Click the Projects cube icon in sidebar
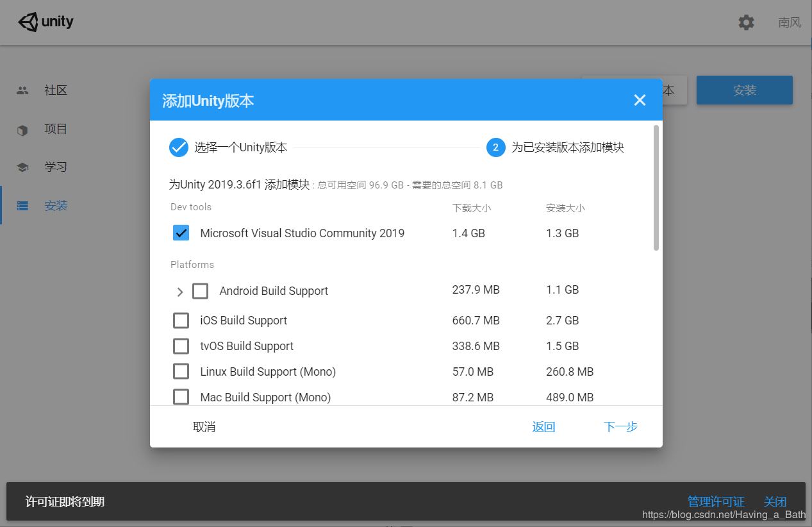Viewport: 812px width, 527px height. [x=22, y=130]
